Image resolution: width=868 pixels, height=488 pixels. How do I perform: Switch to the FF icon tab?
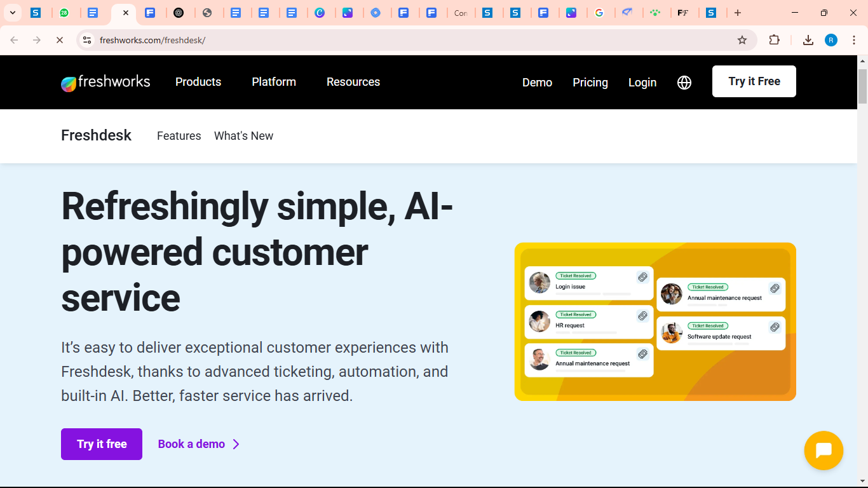(683, 13)
